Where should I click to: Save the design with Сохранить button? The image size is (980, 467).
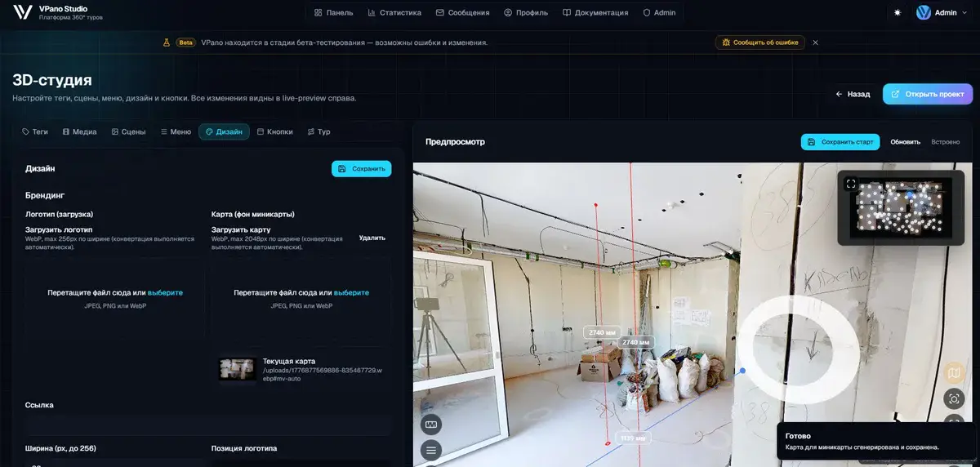click(x=362, y=168)
